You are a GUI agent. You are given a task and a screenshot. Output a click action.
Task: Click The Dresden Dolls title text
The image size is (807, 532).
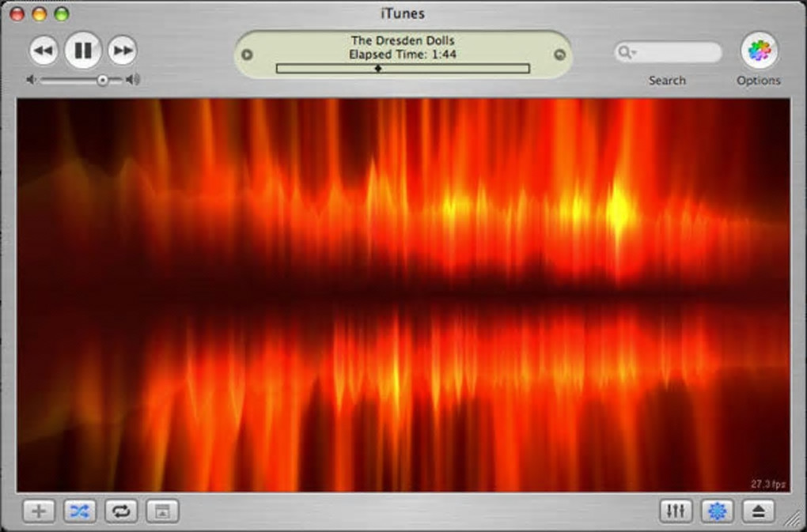[403, 40]
